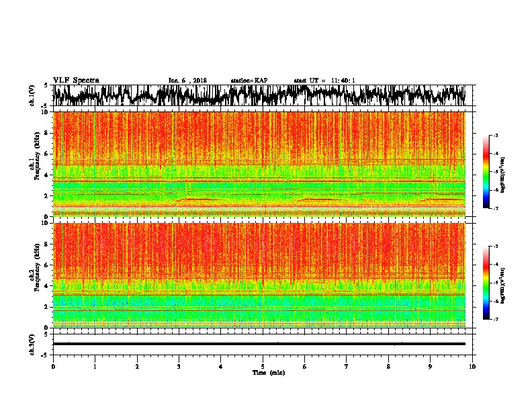Select the date text "Jan. 6, 2018"

(x=187, y=81)
